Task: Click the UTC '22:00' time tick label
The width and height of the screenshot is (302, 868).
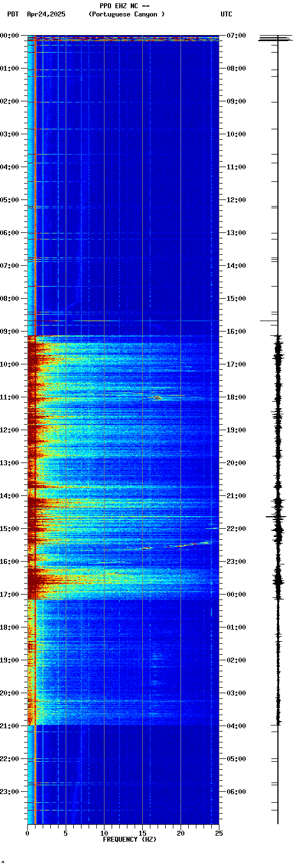Action: click(236, 529)
